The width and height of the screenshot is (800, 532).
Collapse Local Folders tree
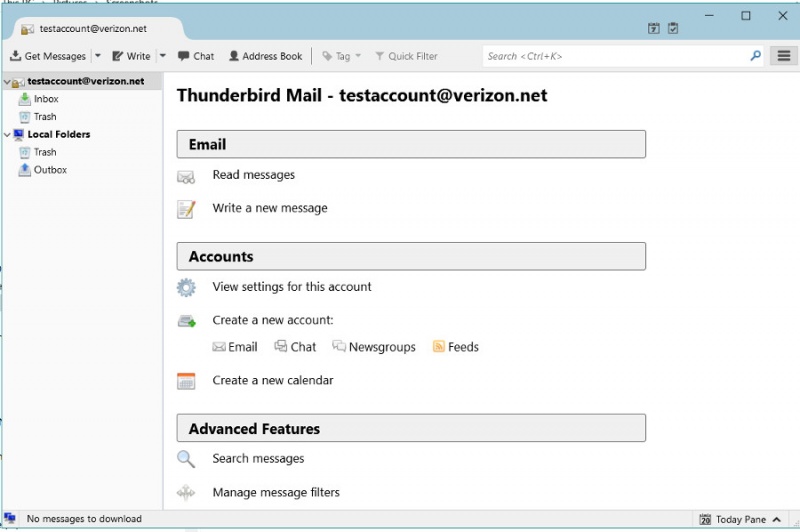[7, 135]
